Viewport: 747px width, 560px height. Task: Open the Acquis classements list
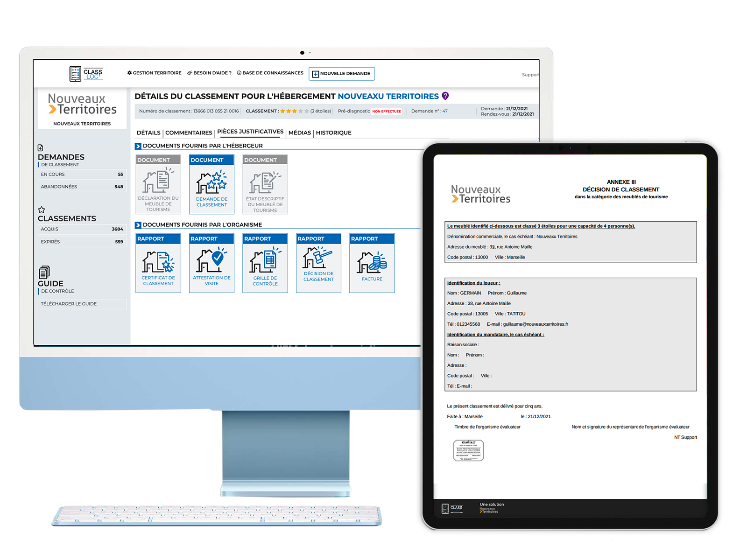82,229
